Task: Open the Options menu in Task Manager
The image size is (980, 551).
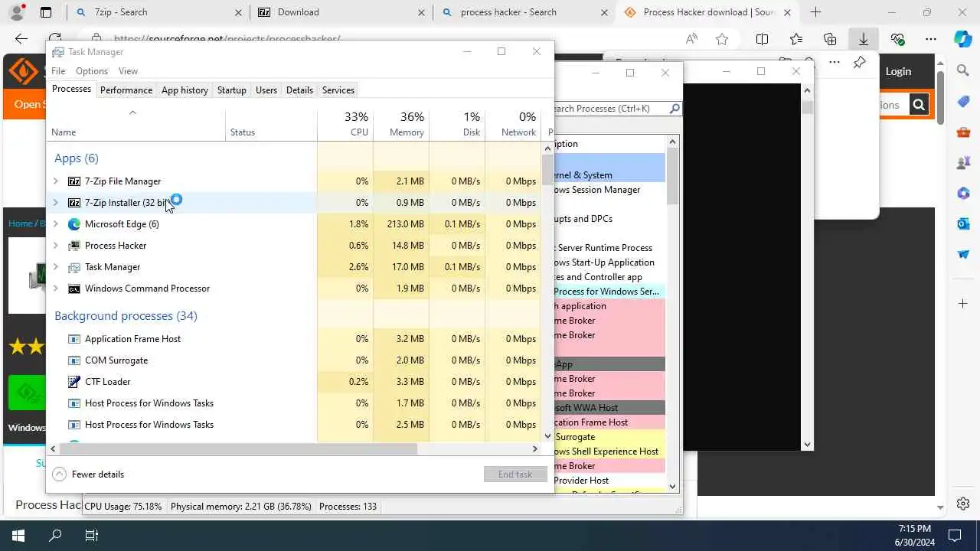Action: (92, 71)
